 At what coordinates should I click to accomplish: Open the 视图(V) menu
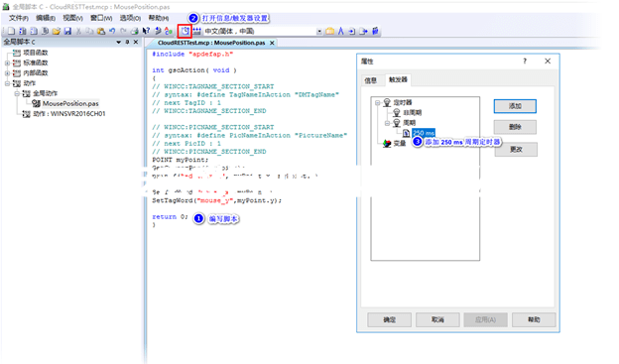(x=72, y=18)
